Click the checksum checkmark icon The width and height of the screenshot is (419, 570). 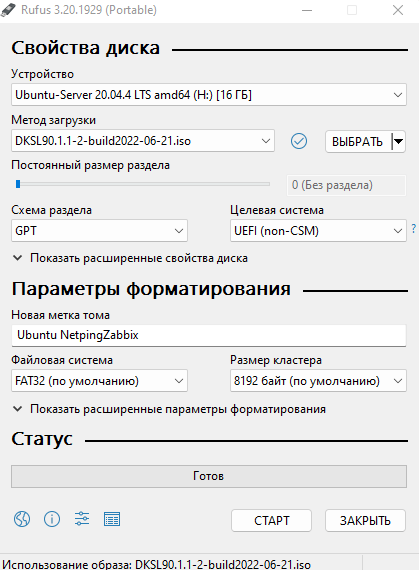(299, 141)
